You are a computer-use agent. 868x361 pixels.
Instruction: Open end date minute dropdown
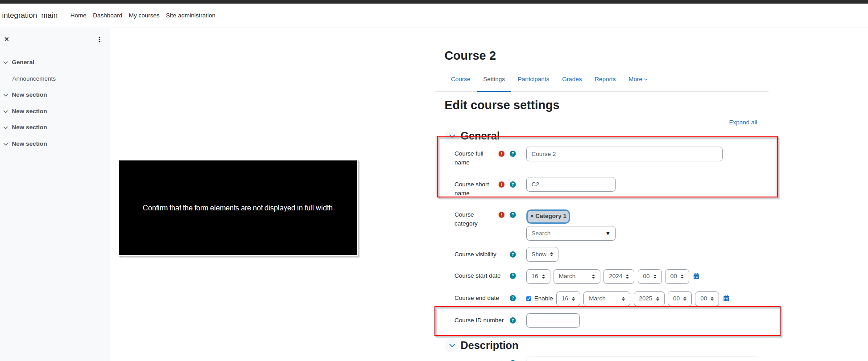(707, 299)
